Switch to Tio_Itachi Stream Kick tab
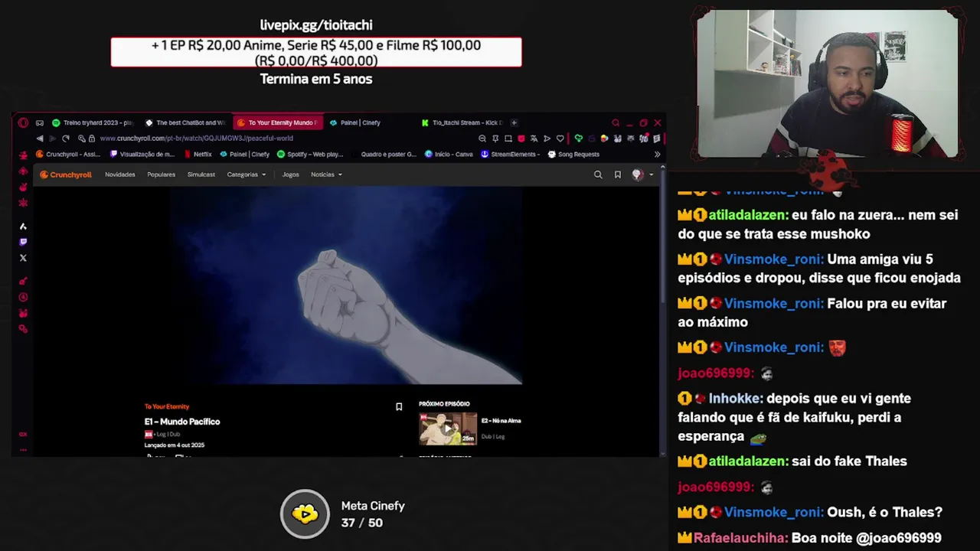This screenshot has height=551, width=980. click(x=462, y=122)
